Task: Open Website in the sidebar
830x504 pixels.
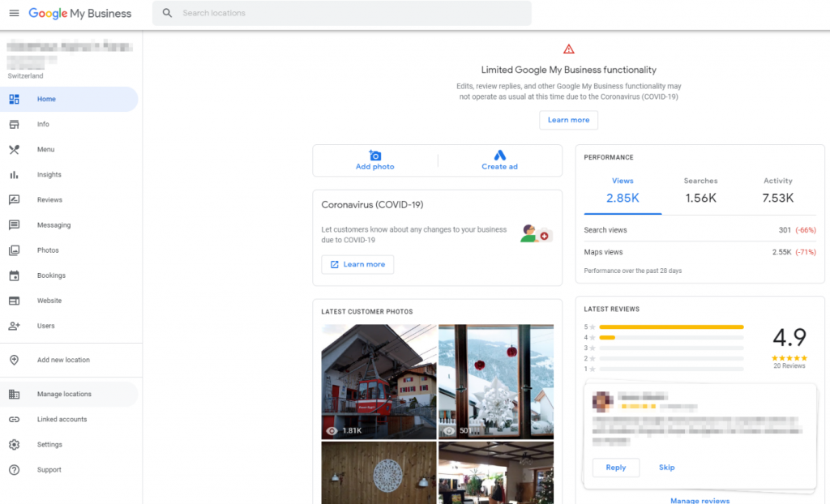Action: 70,301
